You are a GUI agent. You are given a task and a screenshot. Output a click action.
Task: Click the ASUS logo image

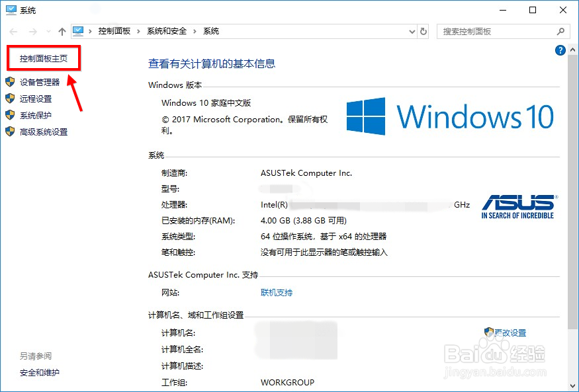519,207
